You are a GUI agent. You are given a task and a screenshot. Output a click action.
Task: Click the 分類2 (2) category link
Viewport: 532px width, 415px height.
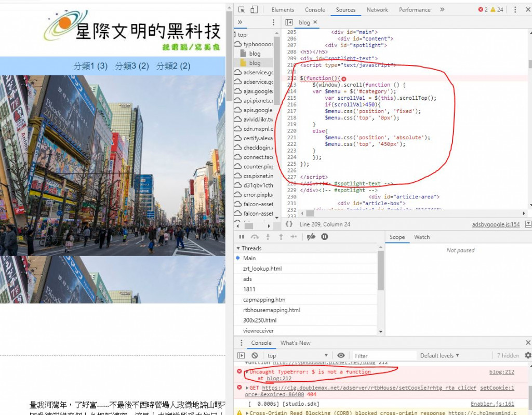tap(173, 66)
